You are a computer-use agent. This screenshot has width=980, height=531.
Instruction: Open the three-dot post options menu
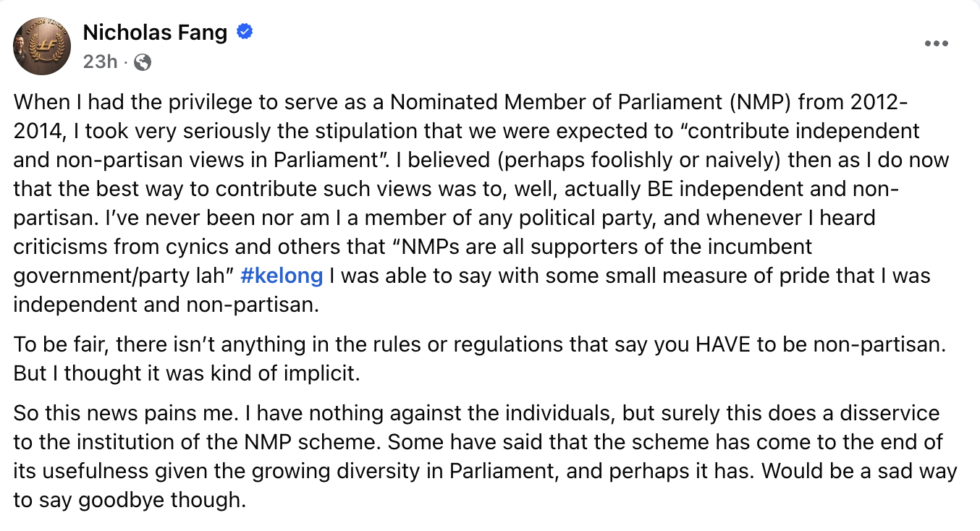pyautogui.click(x=936, y=44)
